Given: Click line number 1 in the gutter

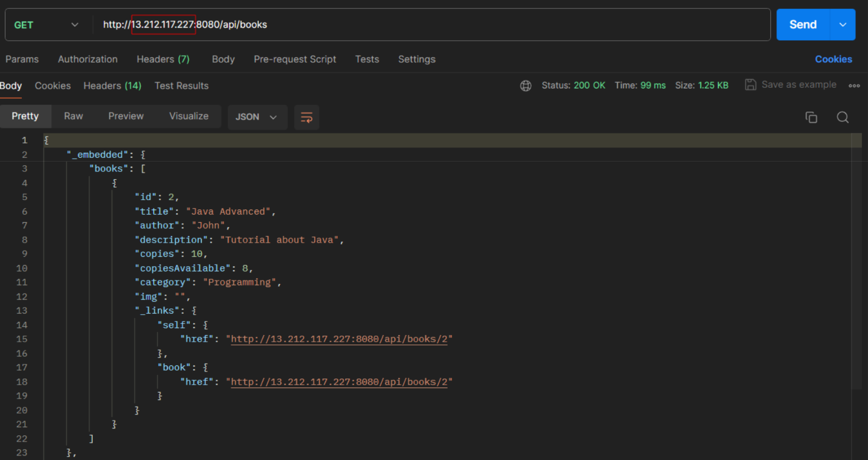Looking at the screenshot, I should [x=24, y=140].
